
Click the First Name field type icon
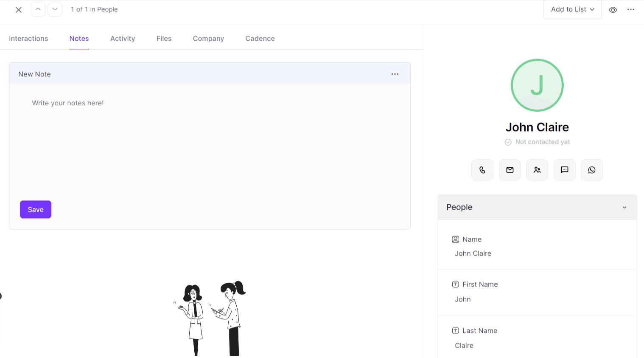click(455, 284)
